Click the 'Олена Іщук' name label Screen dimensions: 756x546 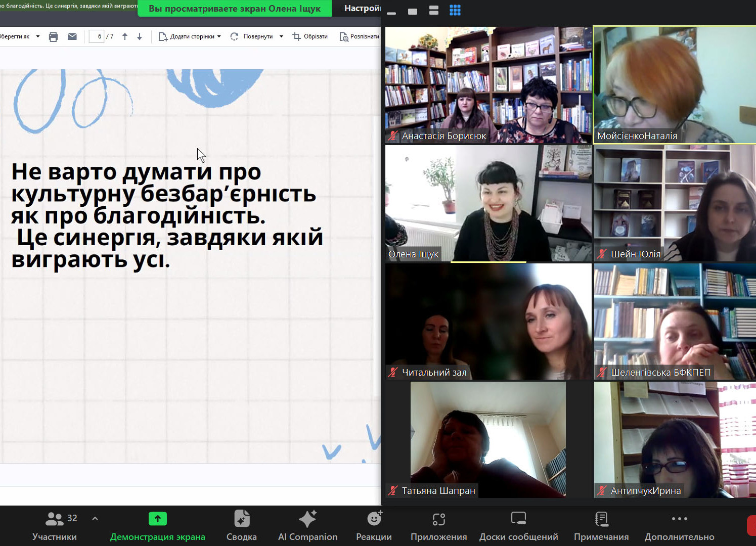pos(414,254)
